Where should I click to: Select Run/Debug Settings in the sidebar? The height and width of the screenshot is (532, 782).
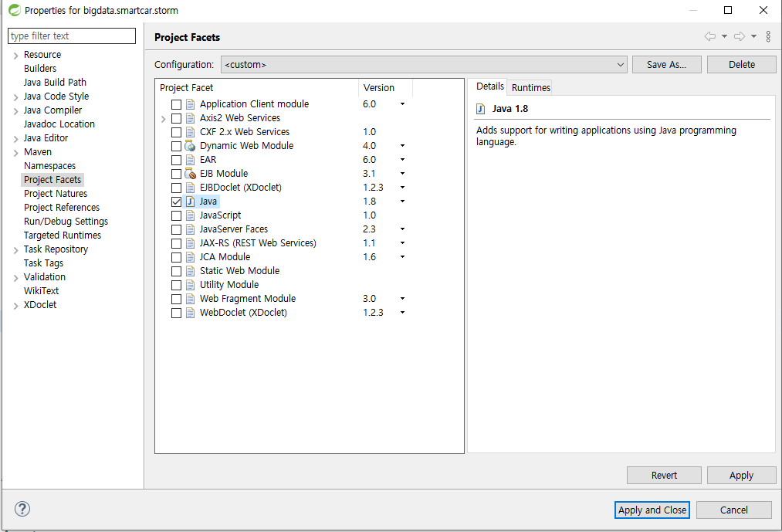[66, 221]
